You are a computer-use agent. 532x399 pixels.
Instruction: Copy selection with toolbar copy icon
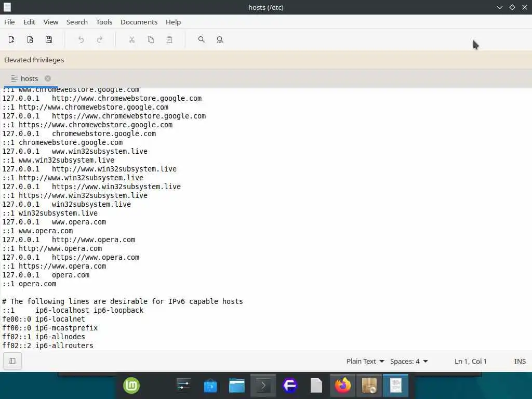[151, 39]
